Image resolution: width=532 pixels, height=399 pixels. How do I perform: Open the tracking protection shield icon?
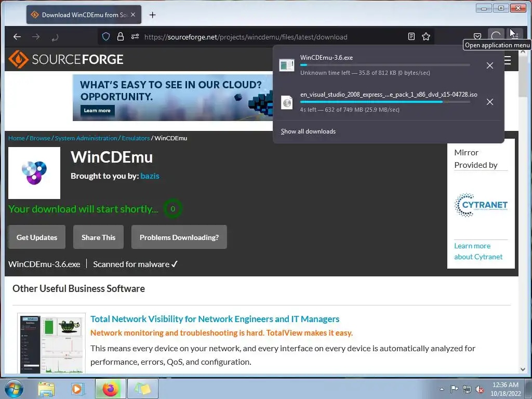click(x=106, y=37)
